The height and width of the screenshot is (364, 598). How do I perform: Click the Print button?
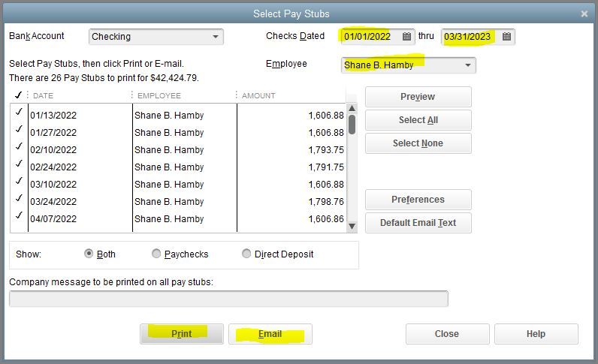click(x=182, y=334)
